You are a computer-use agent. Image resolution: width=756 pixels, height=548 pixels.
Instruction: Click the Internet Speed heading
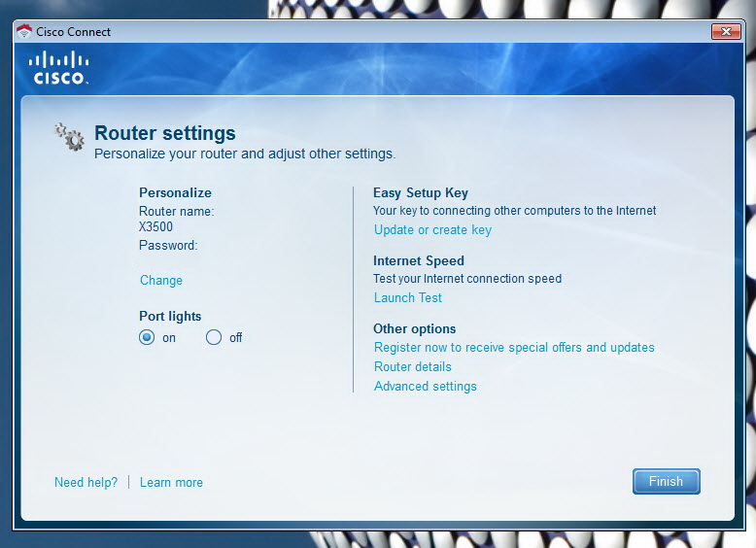[419, 260]
